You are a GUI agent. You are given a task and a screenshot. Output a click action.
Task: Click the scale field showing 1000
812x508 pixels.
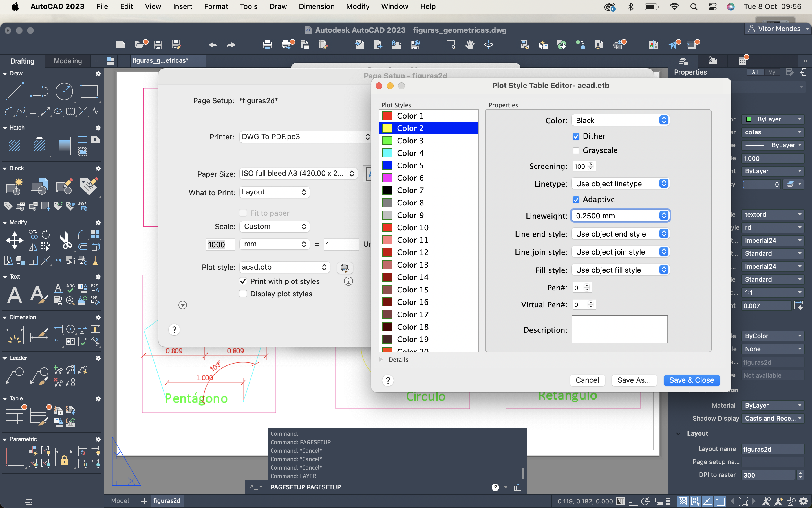tap(220, 244)
